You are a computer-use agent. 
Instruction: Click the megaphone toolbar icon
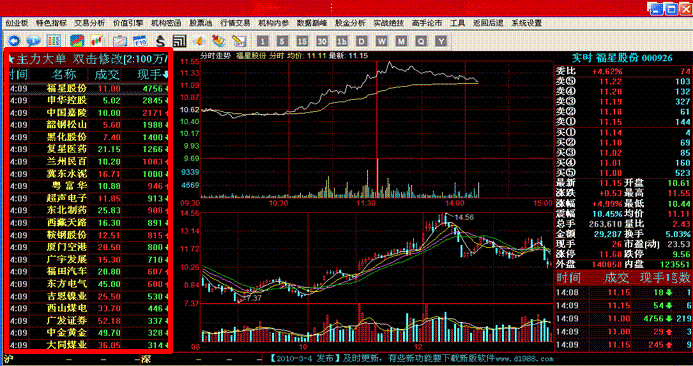click(199, 41)
